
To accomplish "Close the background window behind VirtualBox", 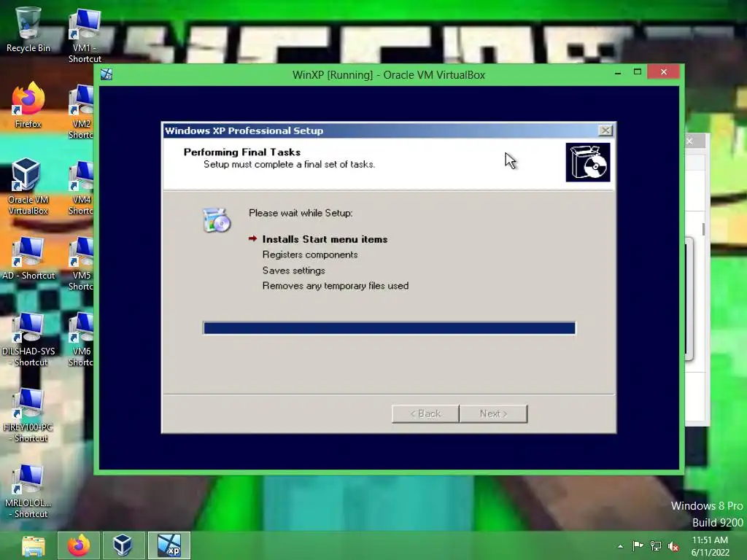I will click(690, 141).
